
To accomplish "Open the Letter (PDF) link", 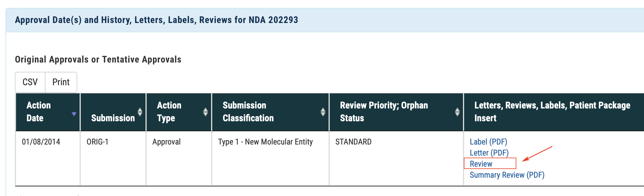I will pos(489,153).
